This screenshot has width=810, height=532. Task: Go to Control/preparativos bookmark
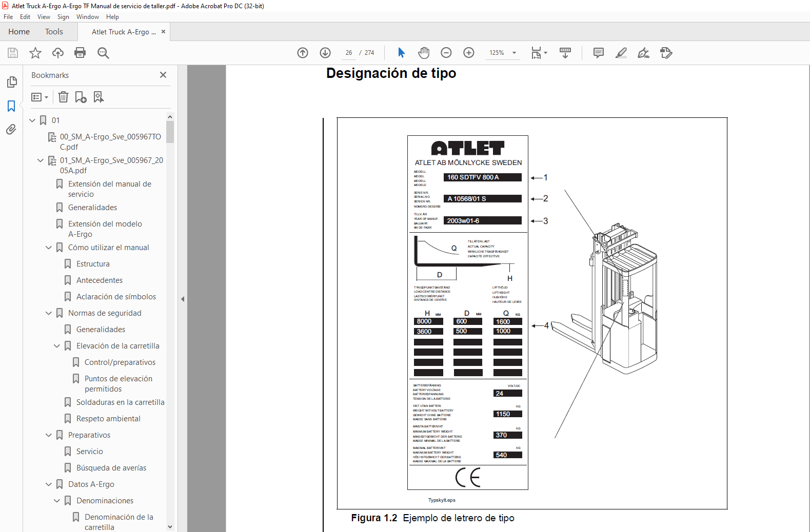pyautogui.click(x=120, y=362)
